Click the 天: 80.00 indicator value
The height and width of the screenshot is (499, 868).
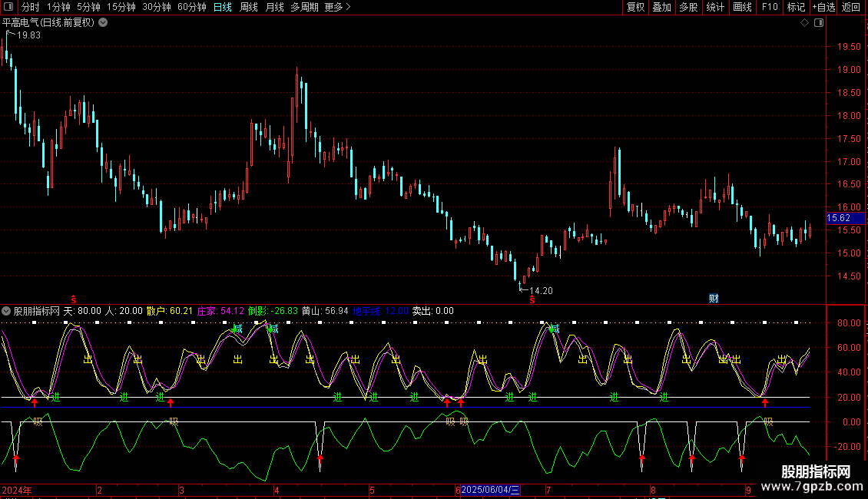pos(82,311)
